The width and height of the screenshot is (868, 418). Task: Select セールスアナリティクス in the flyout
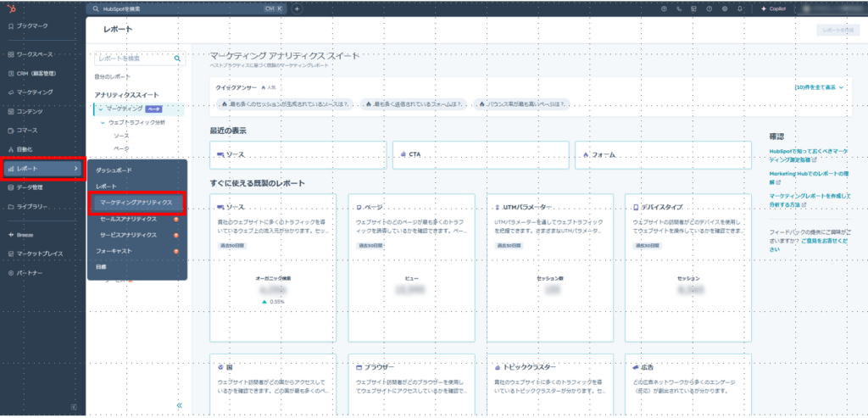[x=129, y=220]
